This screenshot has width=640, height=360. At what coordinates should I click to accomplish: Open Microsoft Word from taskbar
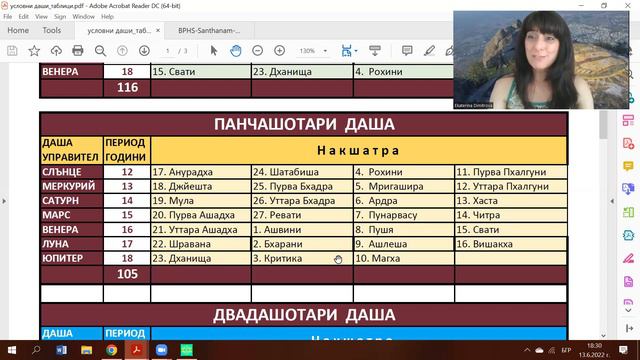(x=62, y=350)
